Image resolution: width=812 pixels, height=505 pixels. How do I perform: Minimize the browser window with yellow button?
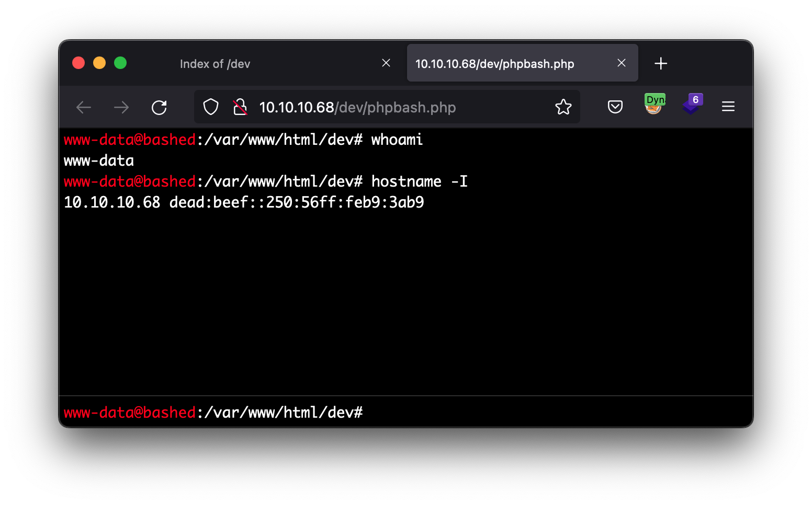point(99,63)
